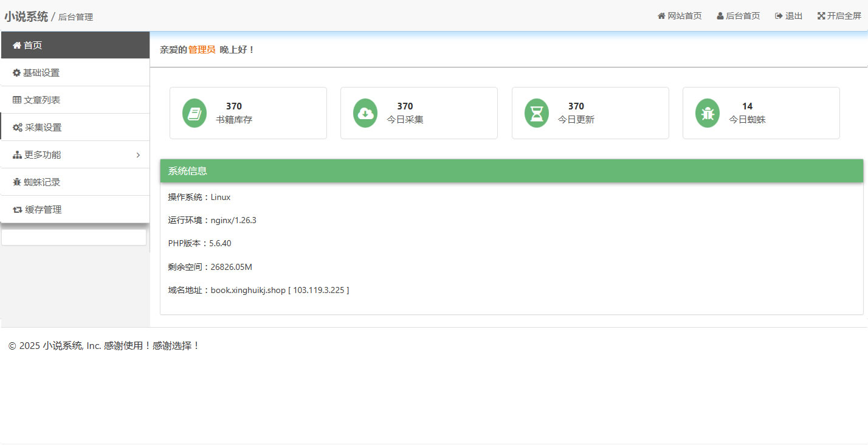Click the green spider bug icon
The image size is (868, 445).
coord(708,113)
